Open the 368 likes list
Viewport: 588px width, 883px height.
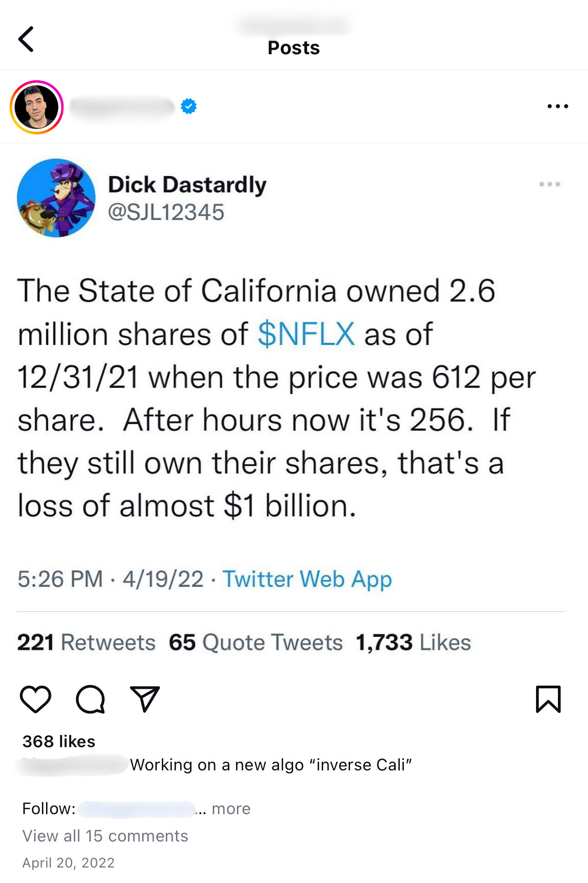59,742
